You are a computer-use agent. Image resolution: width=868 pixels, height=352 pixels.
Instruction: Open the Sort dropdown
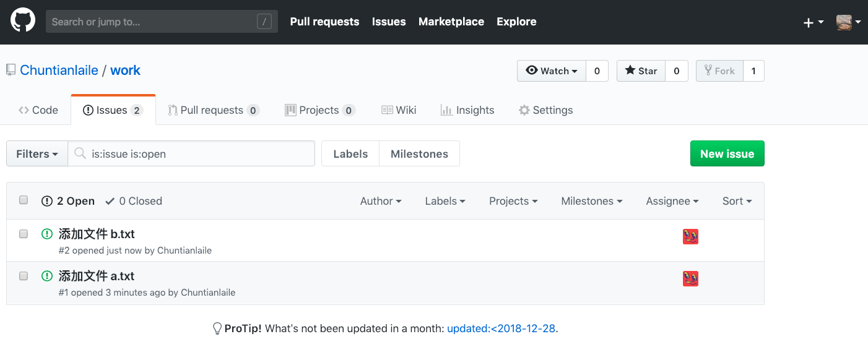pos(737,201)
